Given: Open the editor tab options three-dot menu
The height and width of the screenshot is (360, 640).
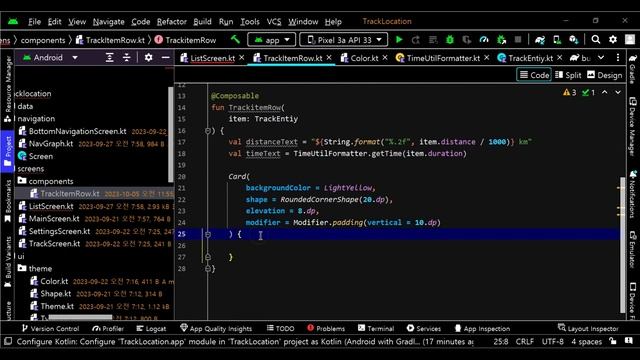Looking at the screenshot, I should point(618,58).
